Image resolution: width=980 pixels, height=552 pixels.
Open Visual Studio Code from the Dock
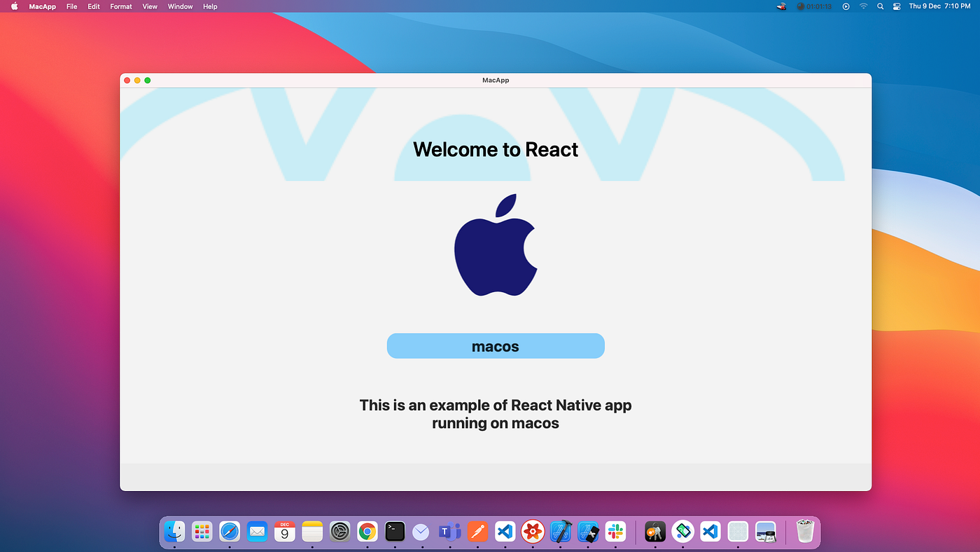click(x=504, y=531)
